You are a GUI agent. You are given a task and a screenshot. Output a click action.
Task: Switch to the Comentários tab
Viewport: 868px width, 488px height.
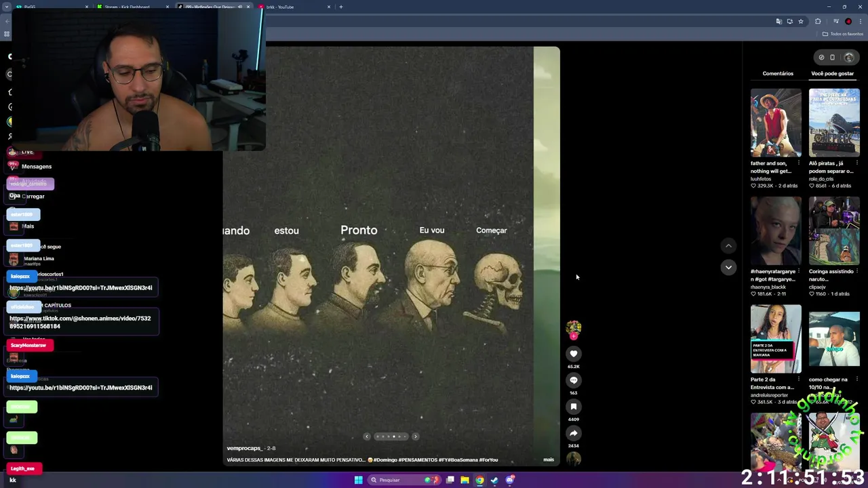pos(778,73)
